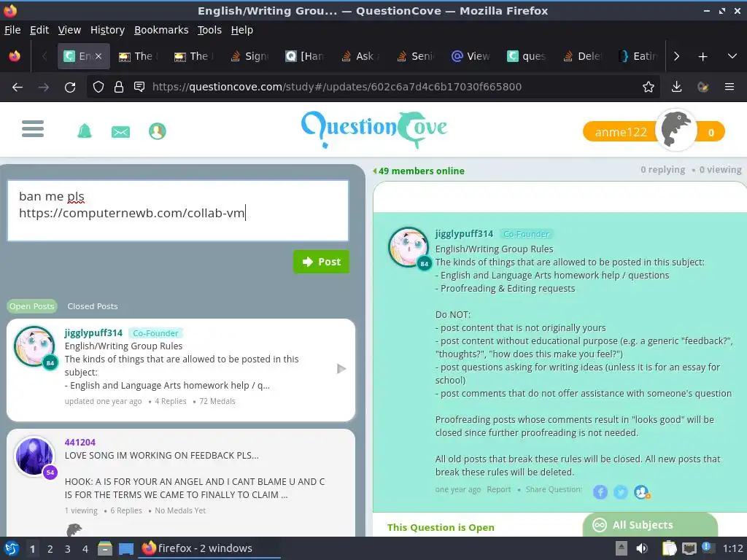Select the Open Posts tab
Image resolution: width=747 pixels, height=560 pixels.
point(32,306)
